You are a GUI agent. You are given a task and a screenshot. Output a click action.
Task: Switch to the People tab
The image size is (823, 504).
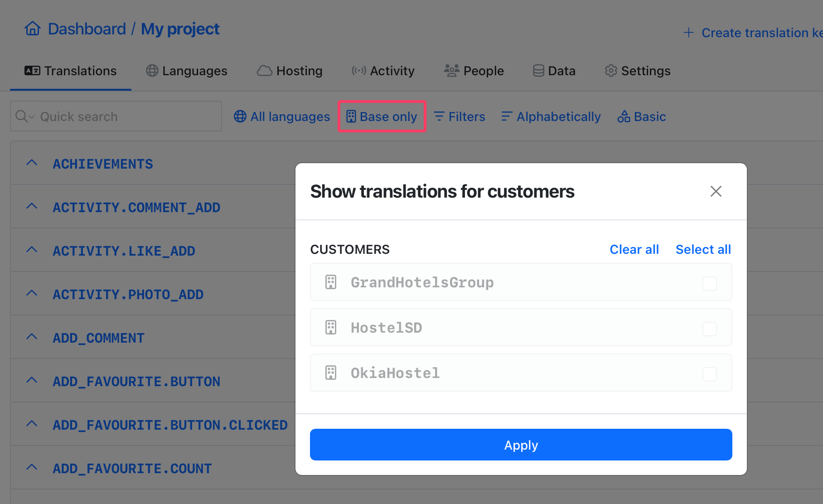[x=474, y=71]
